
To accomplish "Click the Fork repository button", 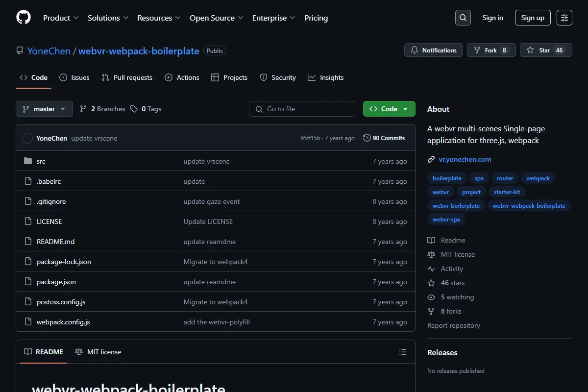I will click(491, 50).
